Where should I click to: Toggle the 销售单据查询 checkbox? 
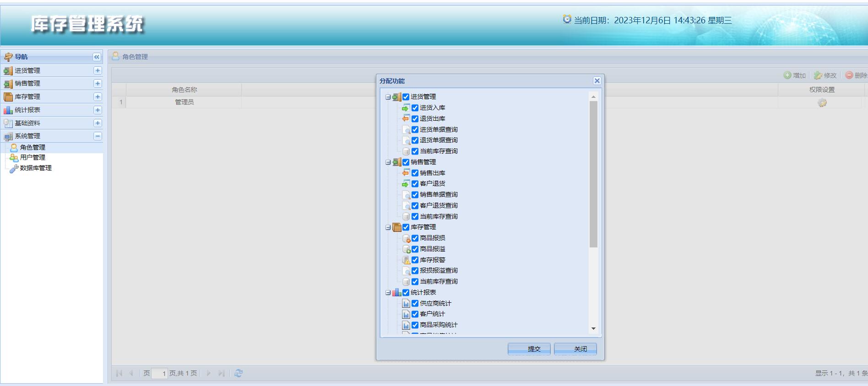click(415, 195)
